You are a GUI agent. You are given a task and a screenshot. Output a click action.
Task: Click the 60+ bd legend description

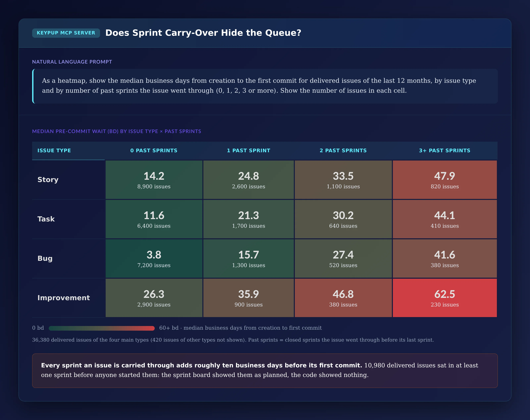pos(240,328)
